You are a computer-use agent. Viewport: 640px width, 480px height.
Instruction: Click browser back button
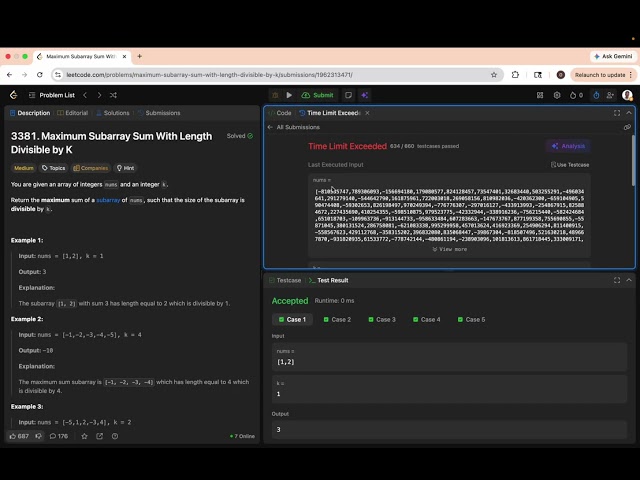tap(9, 75)
